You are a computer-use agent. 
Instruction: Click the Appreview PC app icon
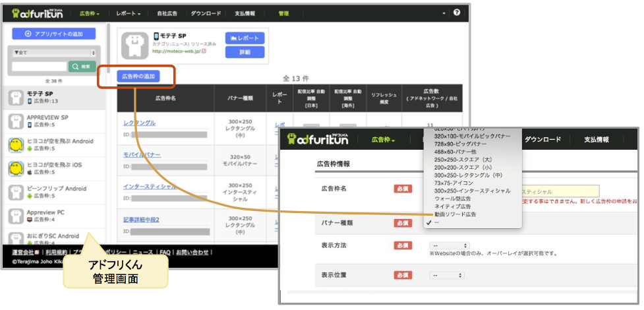[16, 216]
